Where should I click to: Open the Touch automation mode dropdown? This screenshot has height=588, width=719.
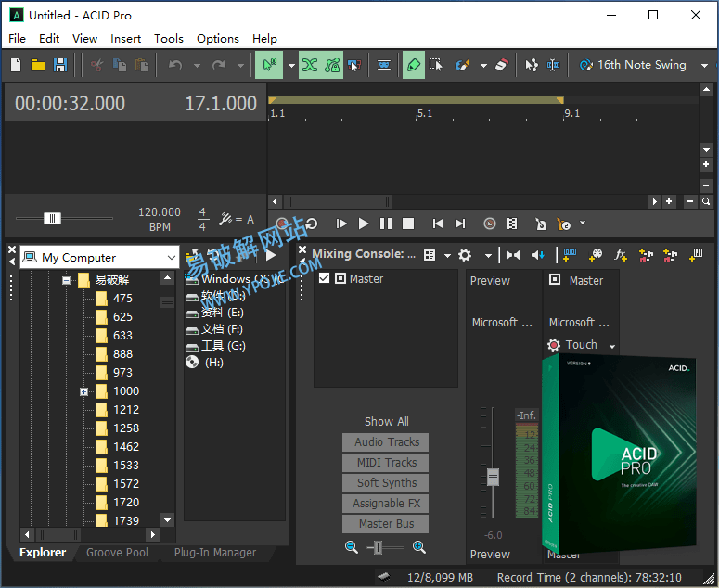tap(611, 346)
